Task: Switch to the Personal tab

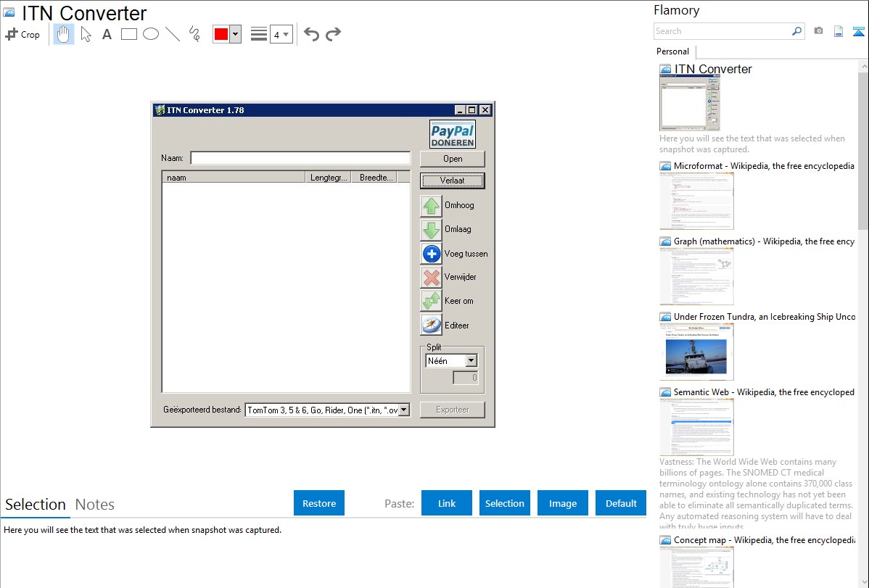Action: click(x=673, y=51)
